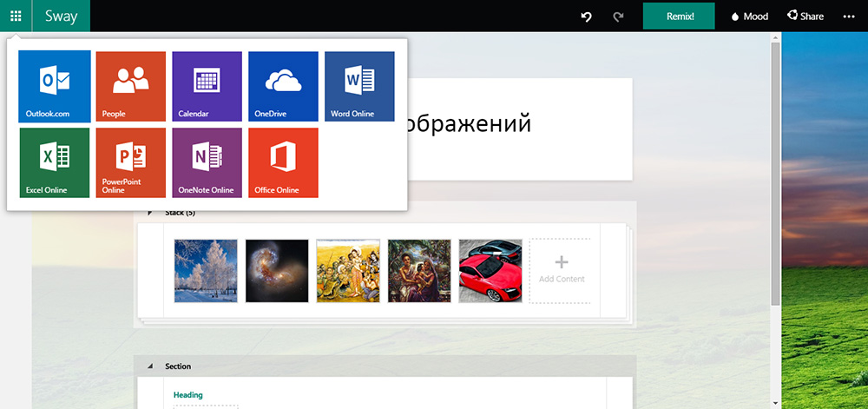Select the red car thumbnail
Image resolution: width=868 pixels, height=409 pixels.
tap(490, 271)
